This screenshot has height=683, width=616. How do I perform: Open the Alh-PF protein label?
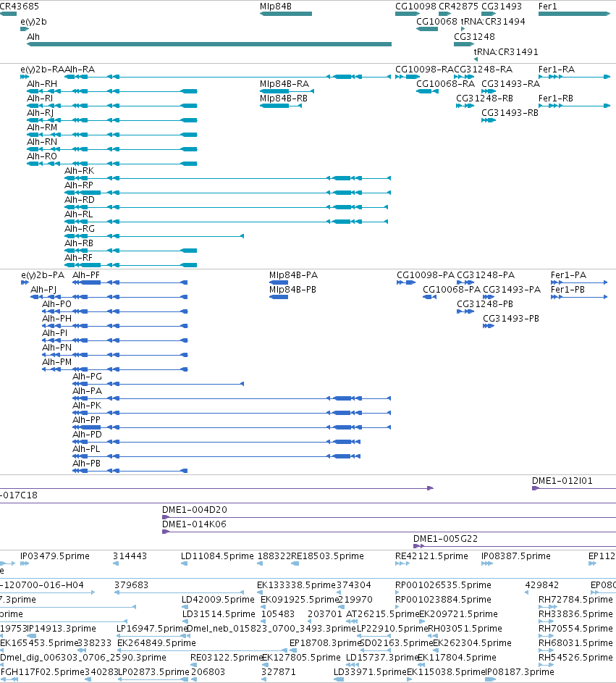pyautogui.click(x=85, y=275)
